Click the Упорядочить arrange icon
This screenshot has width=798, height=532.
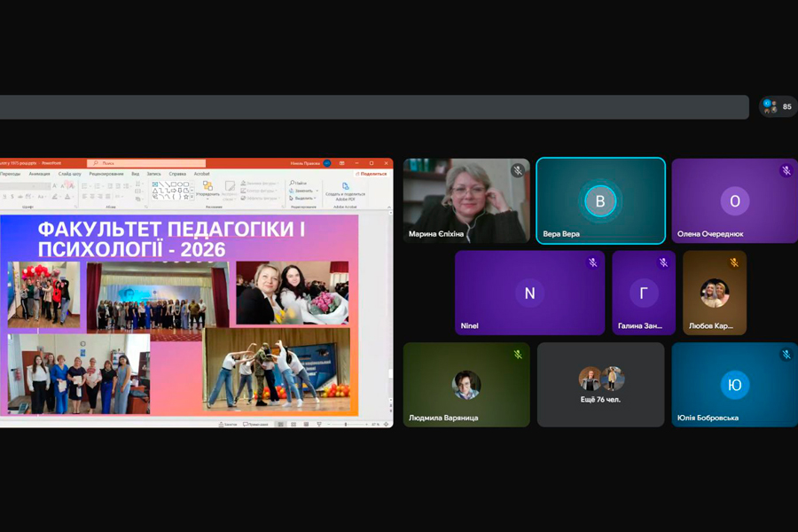click(207, 186)
